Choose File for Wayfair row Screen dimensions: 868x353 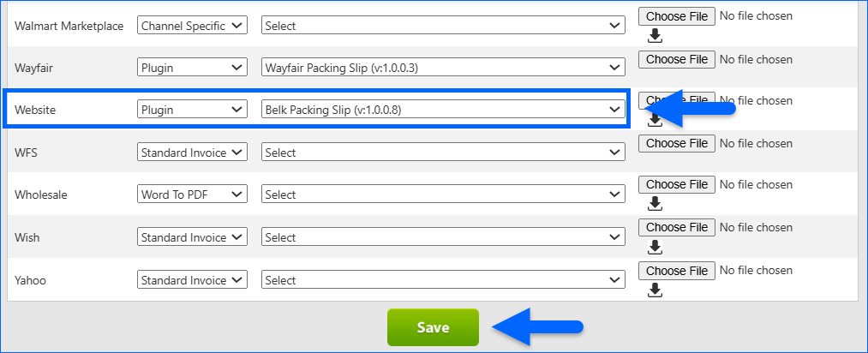tap(677, 59)
